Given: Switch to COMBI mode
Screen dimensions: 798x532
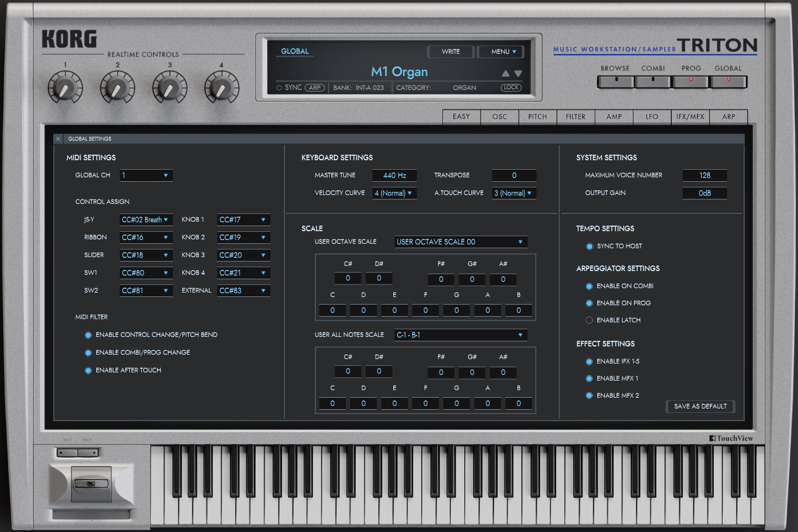Looking at the screenshot, I should (652, 81).
